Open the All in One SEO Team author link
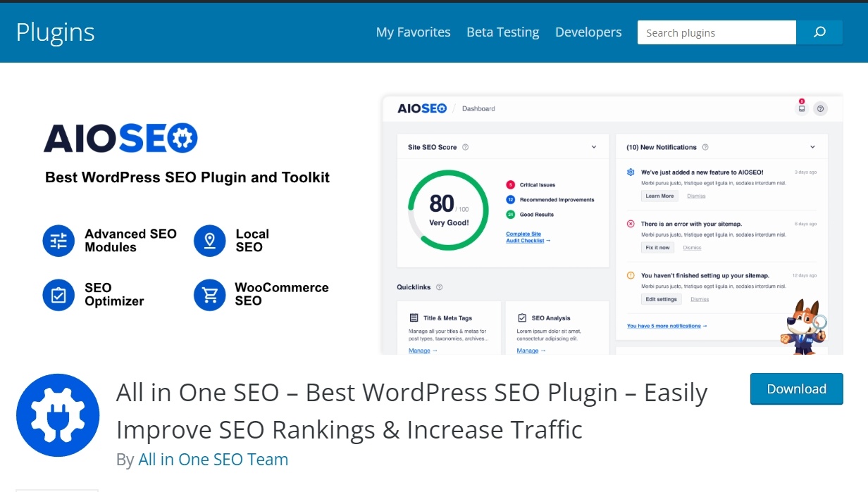The height and width of the screenshot is (492, 868). 213,460
